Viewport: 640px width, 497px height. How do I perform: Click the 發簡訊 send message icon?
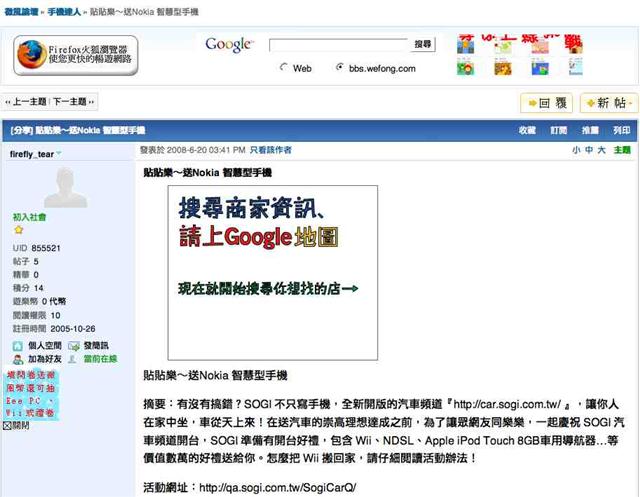[x=73, y=346]
